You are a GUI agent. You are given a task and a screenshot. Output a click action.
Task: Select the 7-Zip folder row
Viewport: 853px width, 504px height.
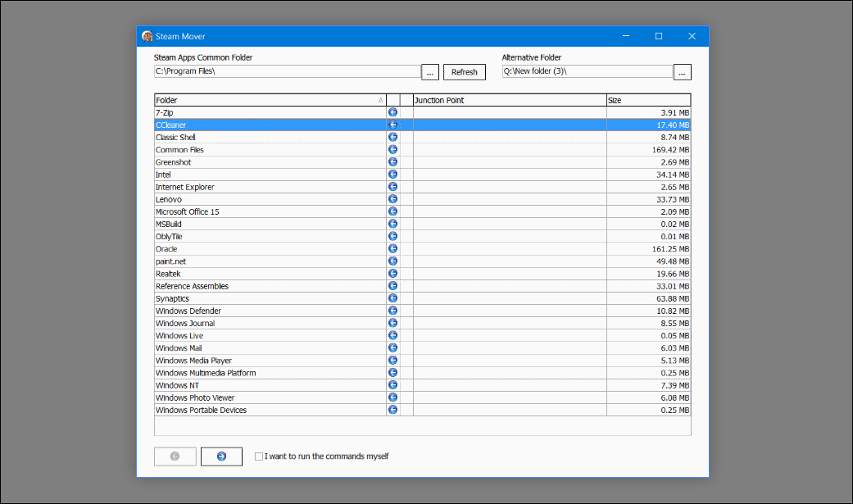(x=422, y=112)
